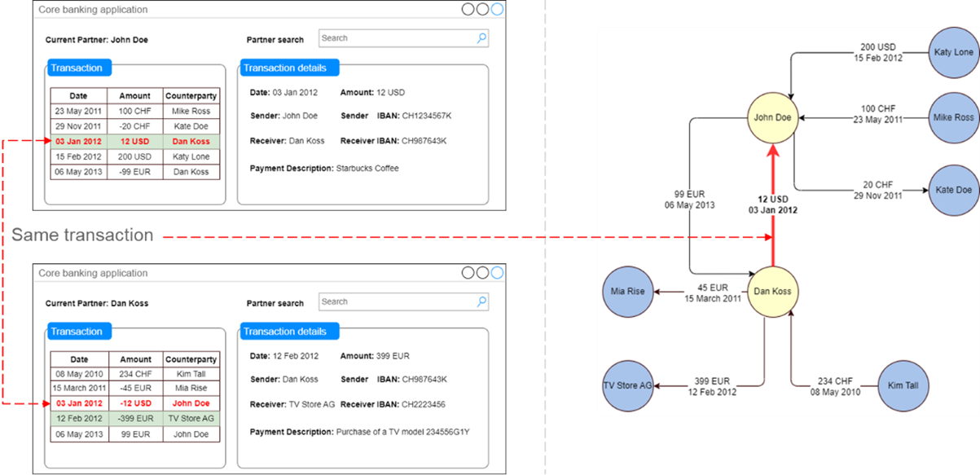This screenshot has height=475, width=980.
Task: Select the -20 CHF Kate Doe transaction row
Action: [x=134, y=126]
